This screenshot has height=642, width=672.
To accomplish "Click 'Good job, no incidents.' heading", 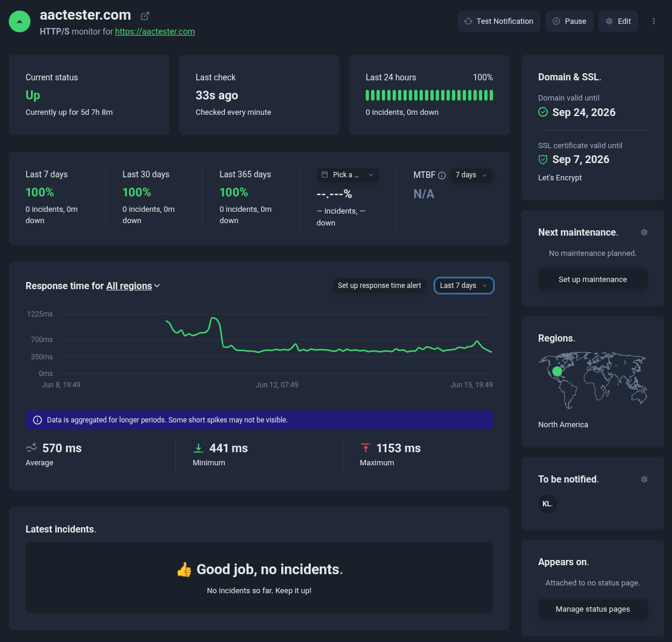I will tap(269, 569).
